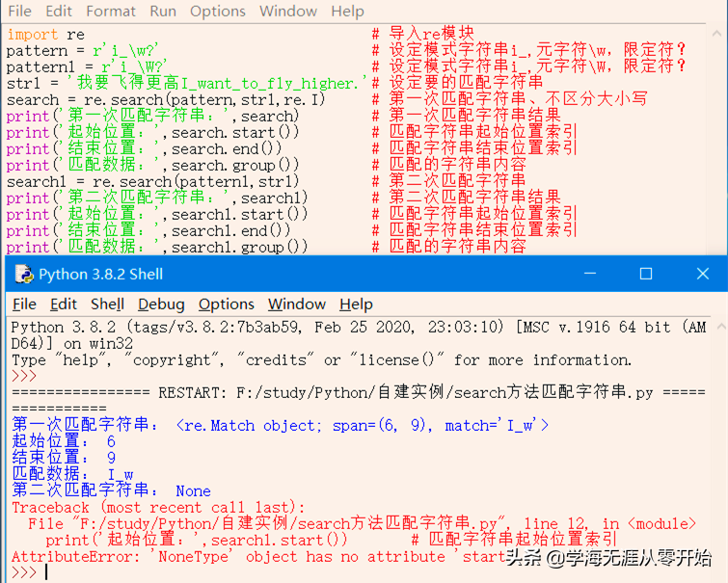This screenshot has height=583, width=728.
Task: Click the AttributeError message line
Action: pos(258,556)
